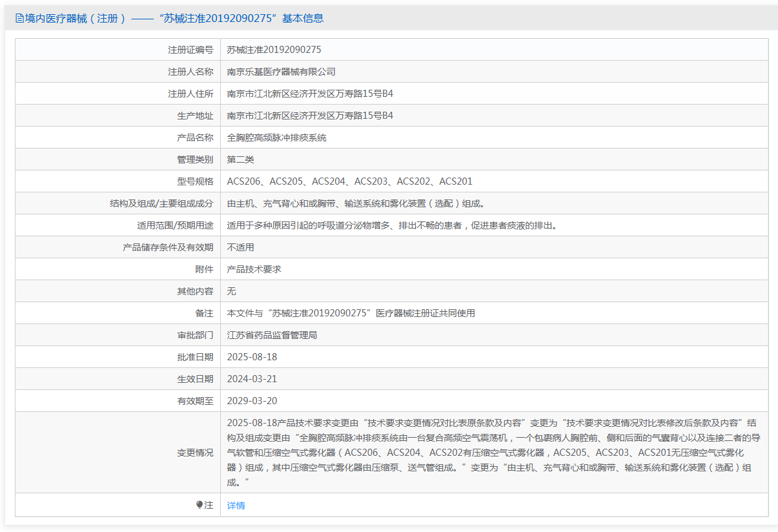Click the document icon in the header title

19,19
